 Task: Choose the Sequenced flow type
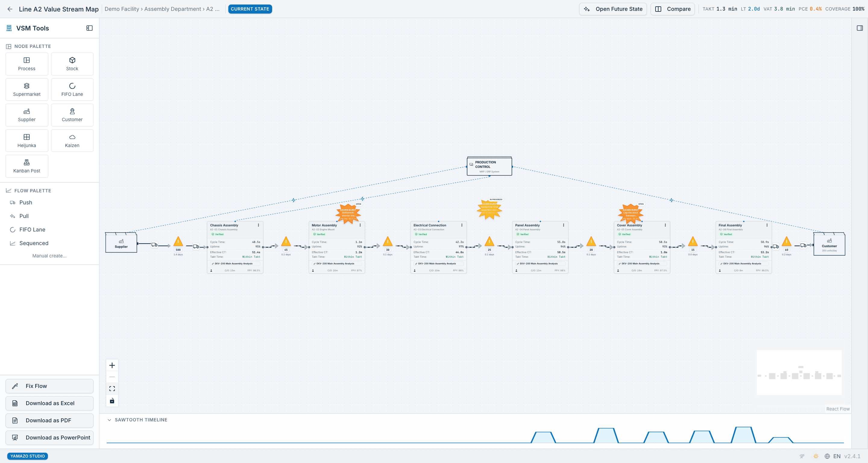[34, 243]
